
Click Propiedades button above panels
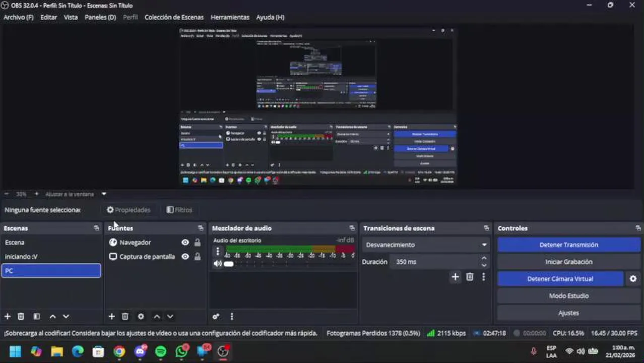128,210
